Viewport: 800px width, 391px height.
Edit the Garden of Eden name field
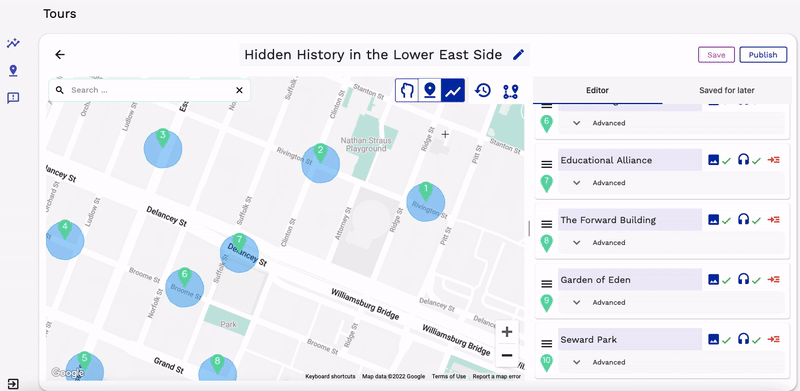pyautogui.click(x=630, y=280)
